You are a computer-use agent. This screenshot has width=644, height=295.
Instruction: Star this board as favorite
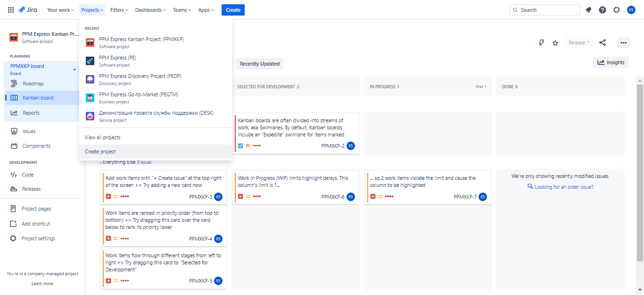click(555, 42)
